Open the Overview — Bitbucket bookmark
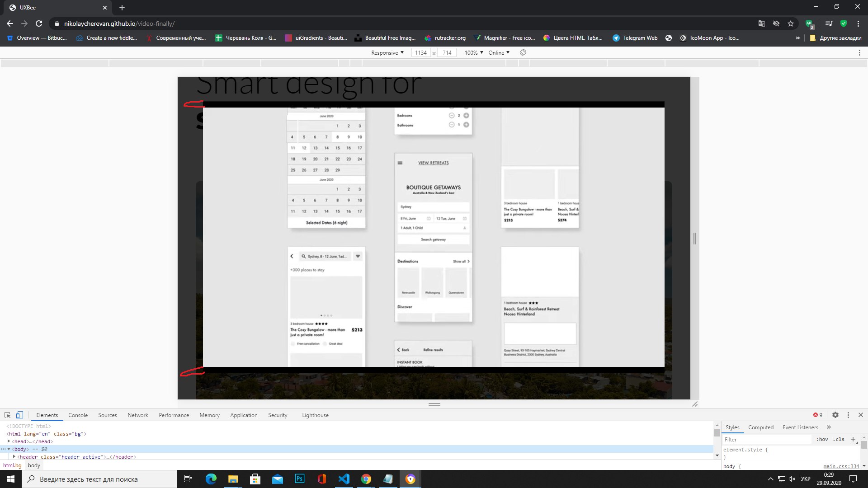868x488 pixels. (x=37, y=38)
